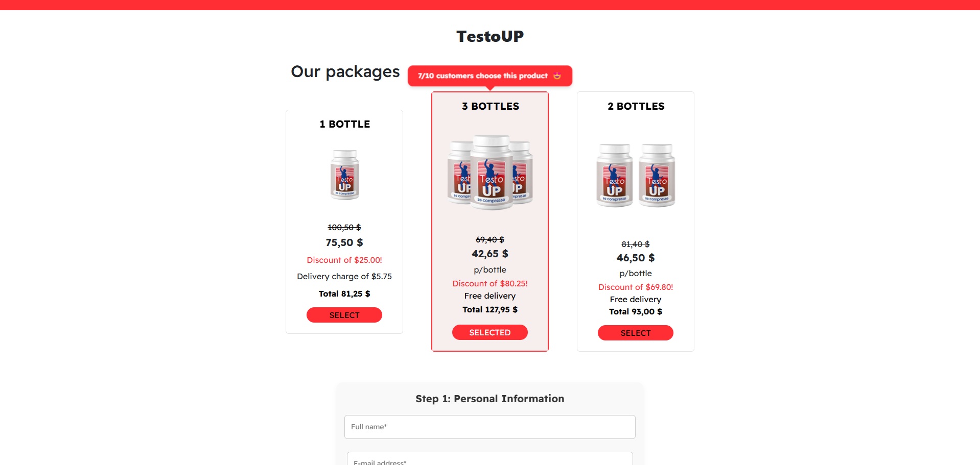Click the 'Step 1: Personal Information' heading

point(489,399)
